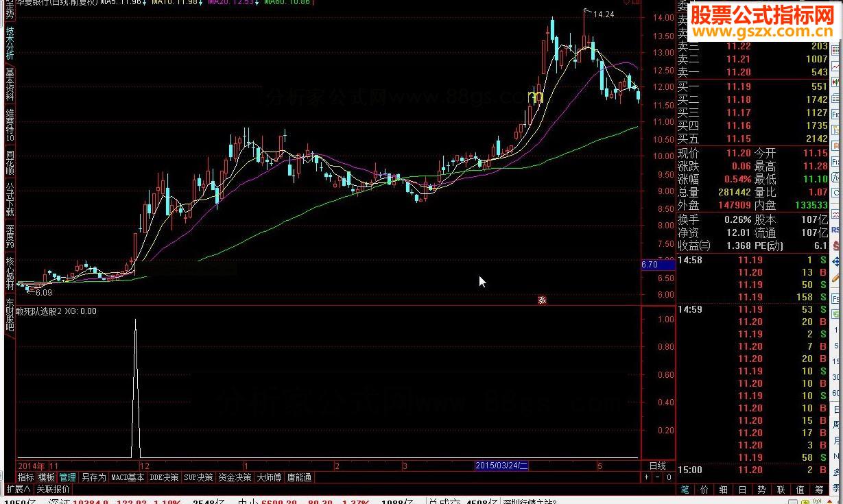This screenshot has height=504, width=843.
Task: Select the 值 value tab
Action: [800, 490]
